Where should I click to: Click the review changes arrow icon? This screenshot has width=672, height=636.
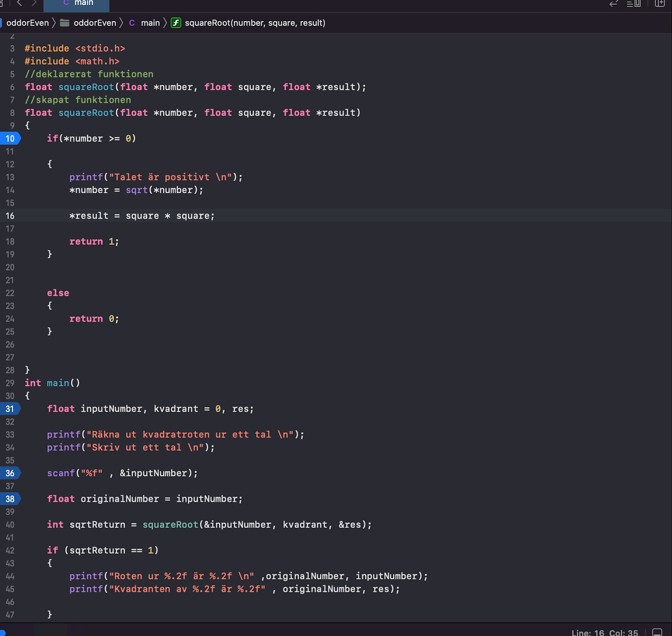pos(614,4)
